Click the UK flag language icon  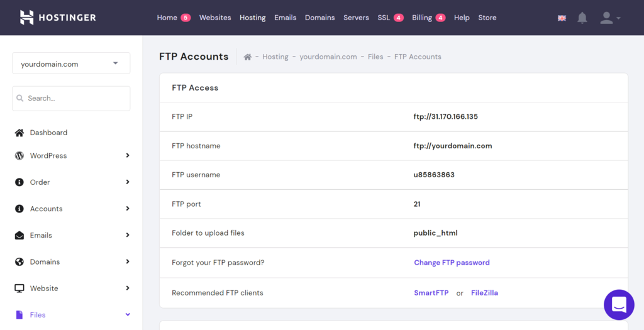tap(562, 18)
